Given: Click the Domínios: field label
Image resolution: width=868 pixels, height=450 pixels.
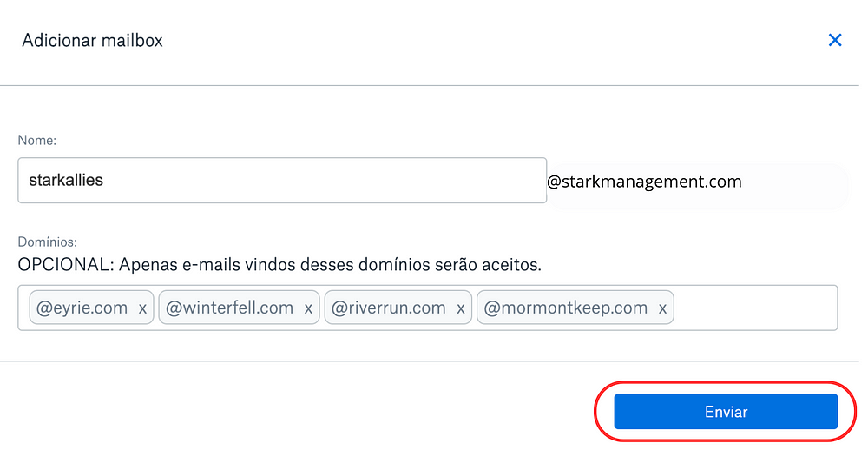Looking at the screenshot, I should 48,242.
